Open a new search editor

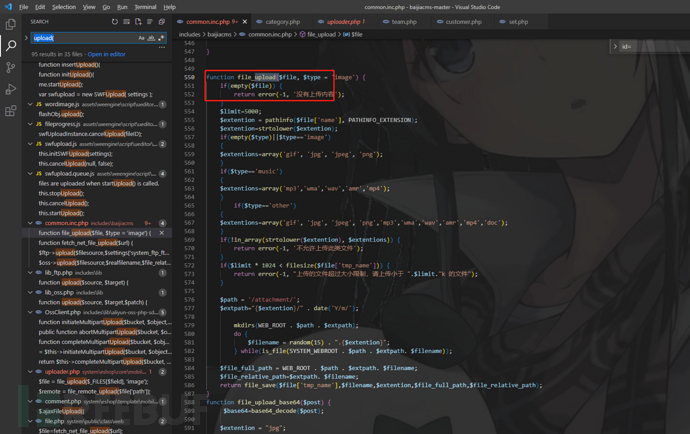pyautogui.click(x=138, y=22)
